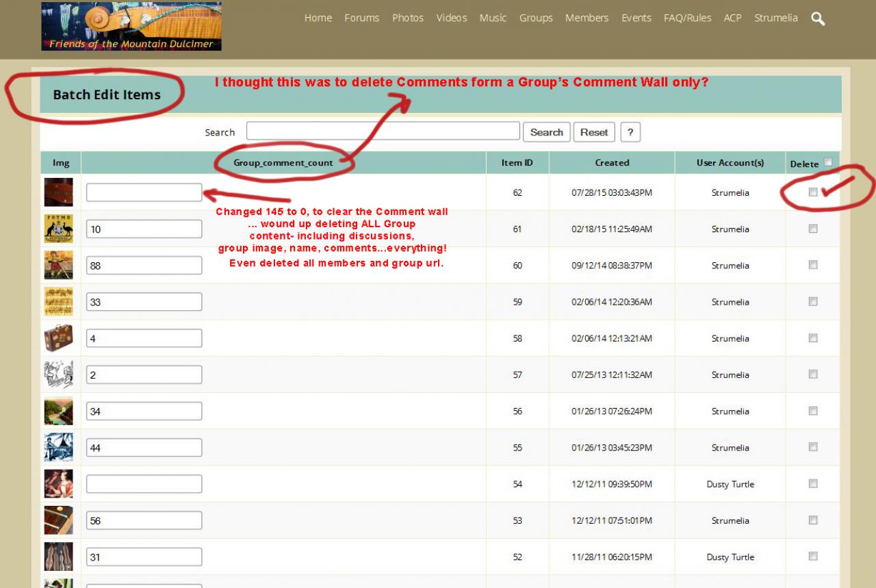Click the Search button
This screenshot has height=588, width=876.
(x=546, y=132)
